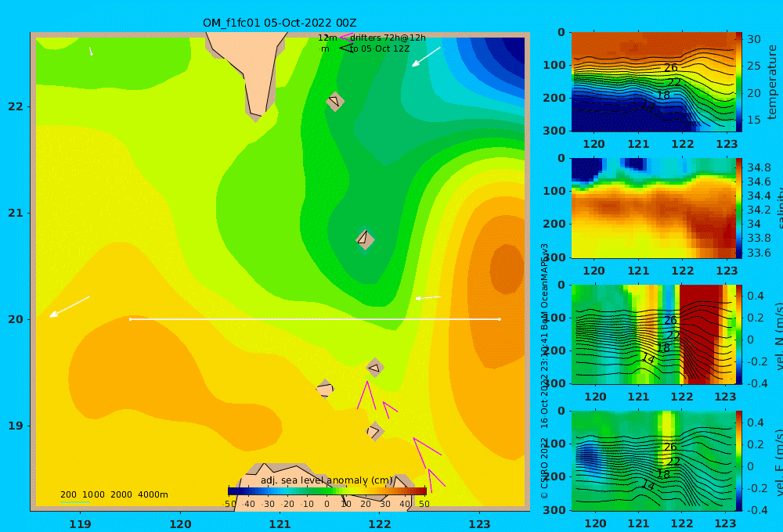Click the right endpoint of white transect line
783x532 pixels.
point(500,319)
